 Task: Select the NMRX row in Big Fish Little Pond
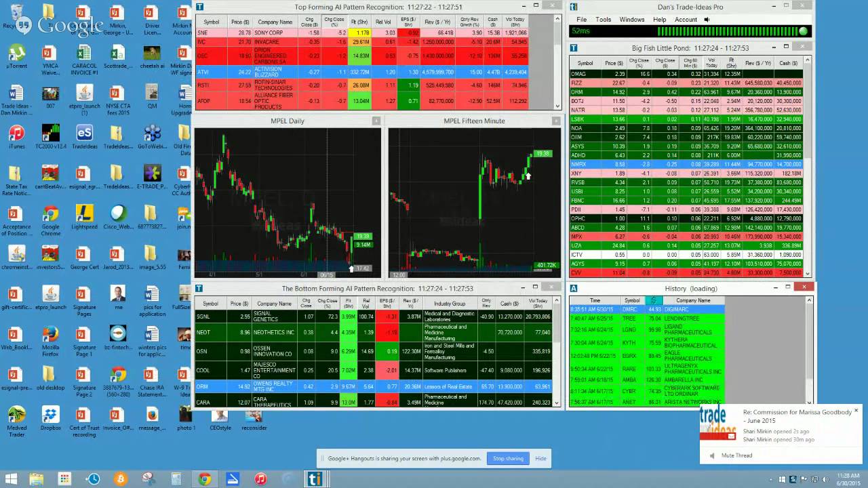686,164
